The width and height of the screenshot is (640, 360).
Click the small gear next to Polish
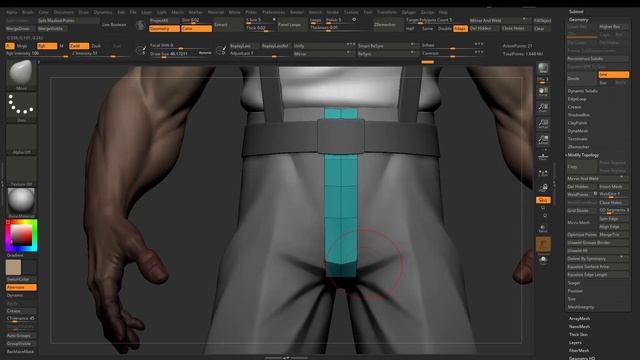point(354,20)
